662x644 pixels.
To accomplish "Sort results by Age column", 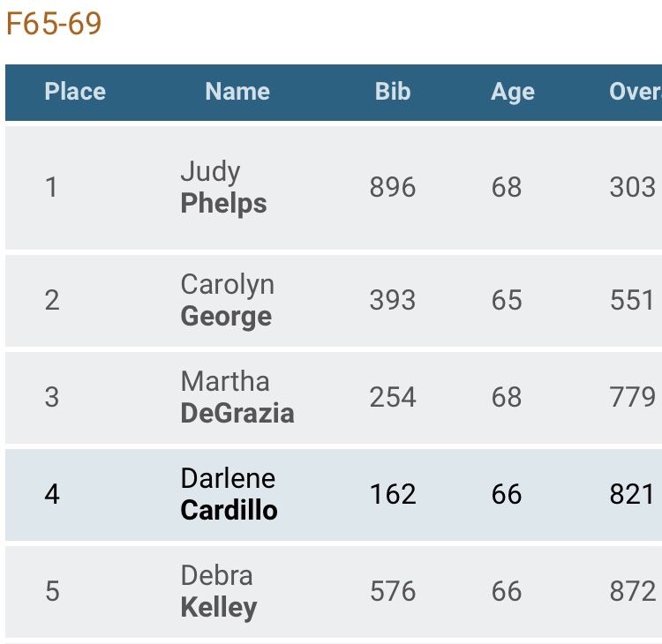I will [513, 92].
